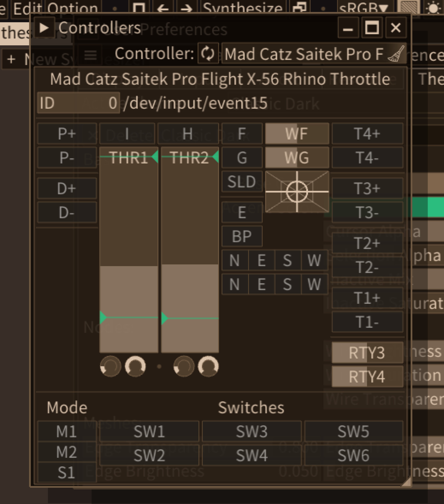Click the T4+ toggle indicator
The height and width of the screenshot is (504, 444).
coord(367,133)
